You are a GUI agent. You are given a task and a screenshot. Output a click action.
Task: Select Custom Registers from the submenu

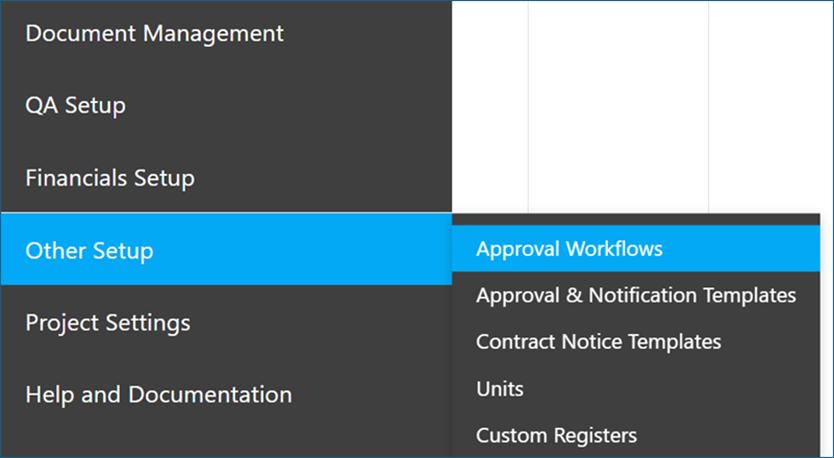coord(556,435)
